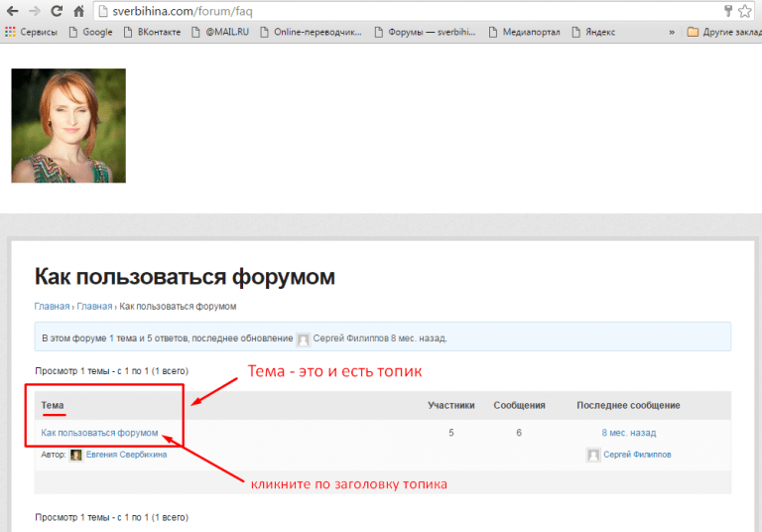The height and width of the screenshot is (532, 762).
Task: Expand the bookmarks overflow chevron
Action: [x=672, y=32]
